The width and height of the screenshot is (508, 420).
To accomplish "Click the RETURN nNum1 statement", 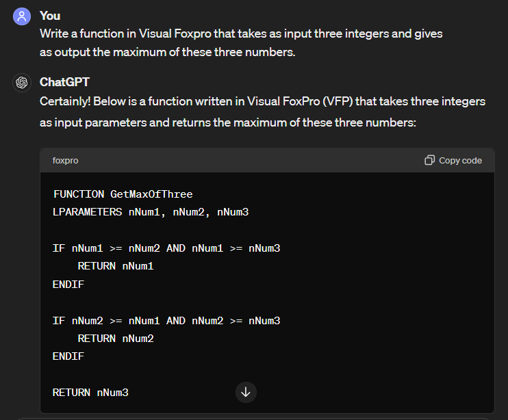I will [x=116, y=266].
